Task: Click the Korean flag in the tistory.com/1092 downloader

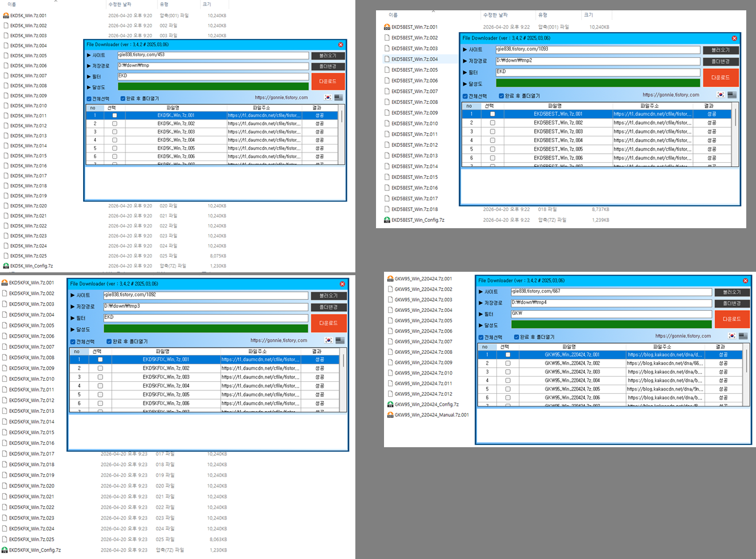Action: pyautogui.click(x=328, y=340)
